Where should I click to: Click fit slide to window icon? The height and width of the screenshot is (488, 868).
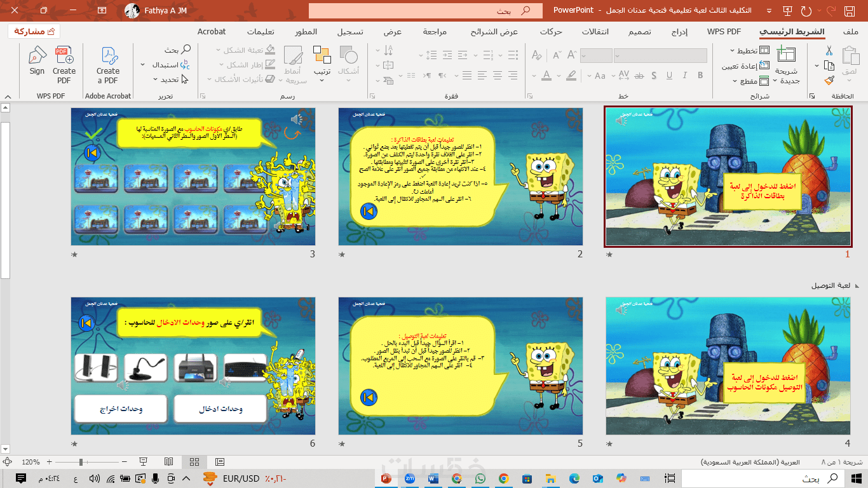pos(8,462)
